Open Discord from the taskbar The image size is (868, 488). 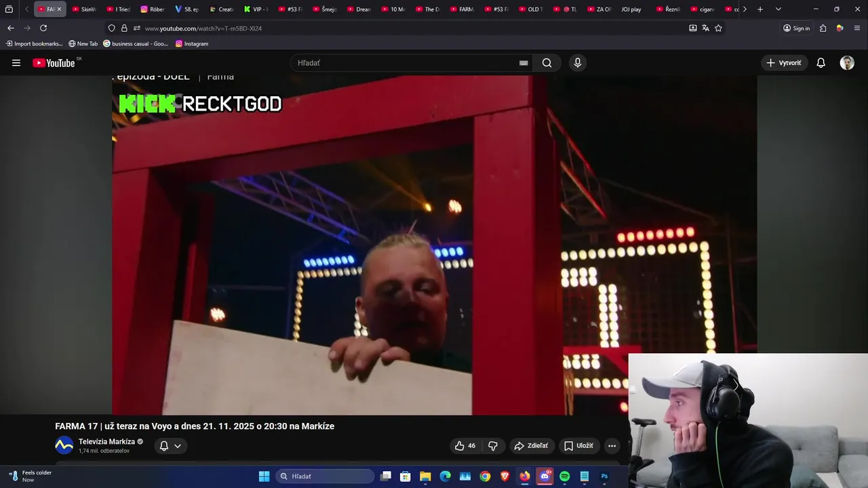[545, 476]
